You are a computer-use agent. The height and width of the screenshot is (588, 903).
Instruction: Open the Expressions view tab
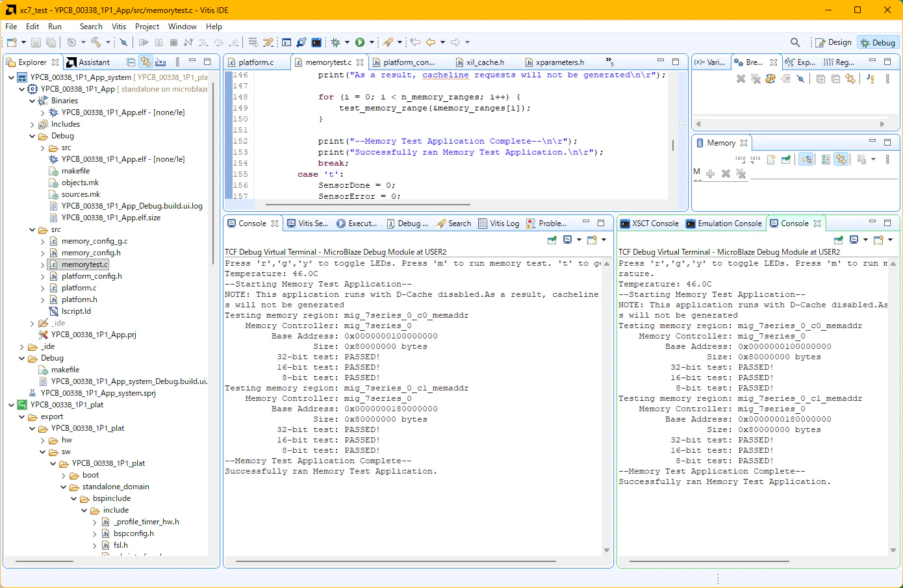(x=800, y=62)
